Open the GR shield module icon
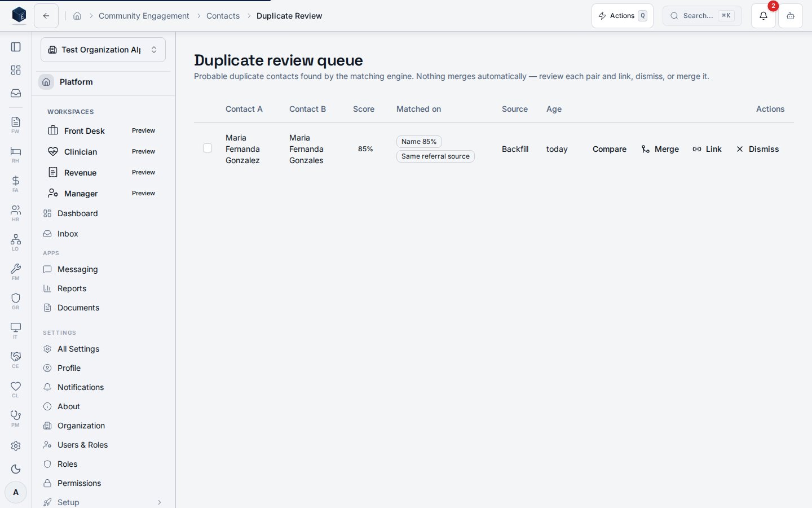The height and width of the screenshot is (508, 812). 16,301
